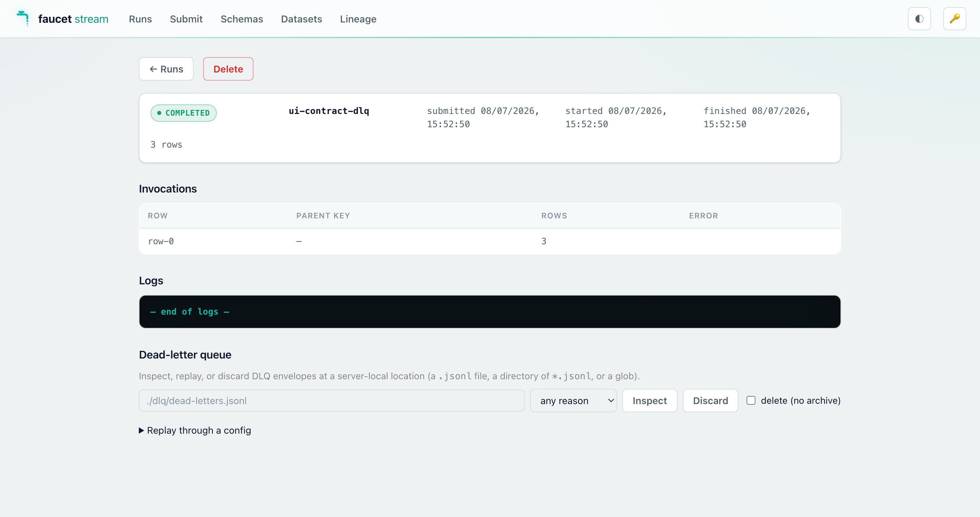The height and width of the screenshot is (517, 980).
Task: Go to the Submit page
Action: pyautogui.click(x=186, y=19)
